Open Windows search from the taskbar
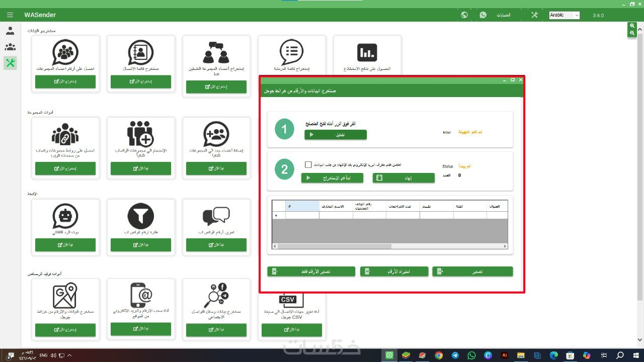644x362 pixels. pos(620,355)
